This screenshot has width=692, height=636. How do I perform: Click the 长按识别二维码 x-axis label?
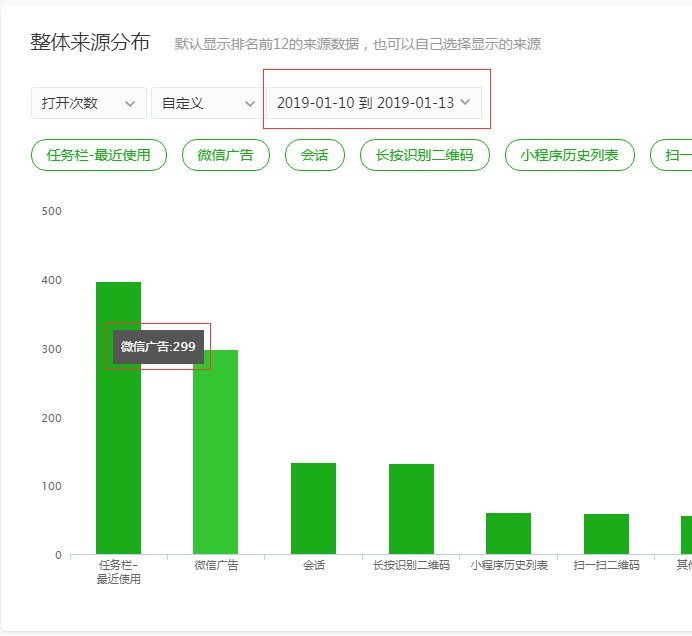(411, 565)
